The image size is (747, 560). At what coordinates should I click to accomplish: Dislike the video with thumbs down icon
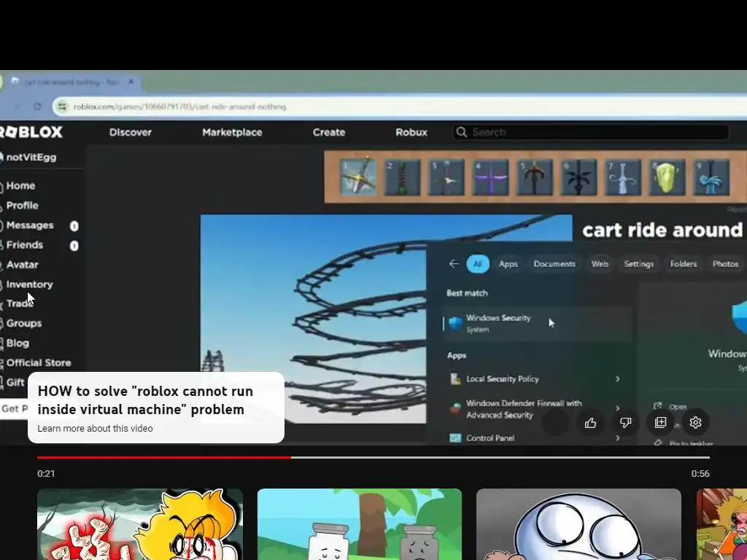point(625,422)
